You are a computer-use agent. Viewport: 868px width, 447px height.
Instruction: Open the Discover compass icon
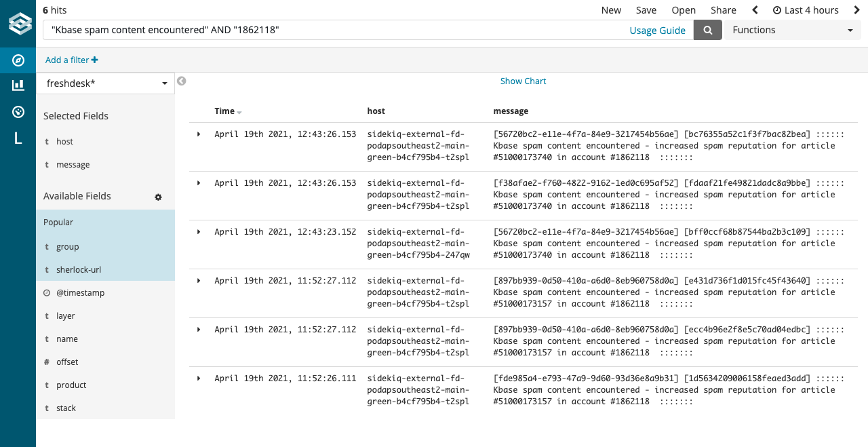pos(18,60)
